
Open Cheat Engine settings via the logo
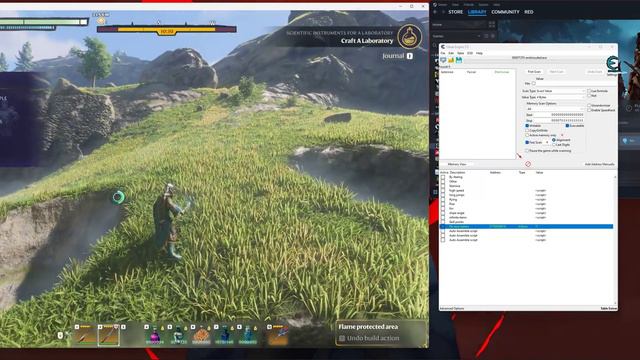(612, 64)
